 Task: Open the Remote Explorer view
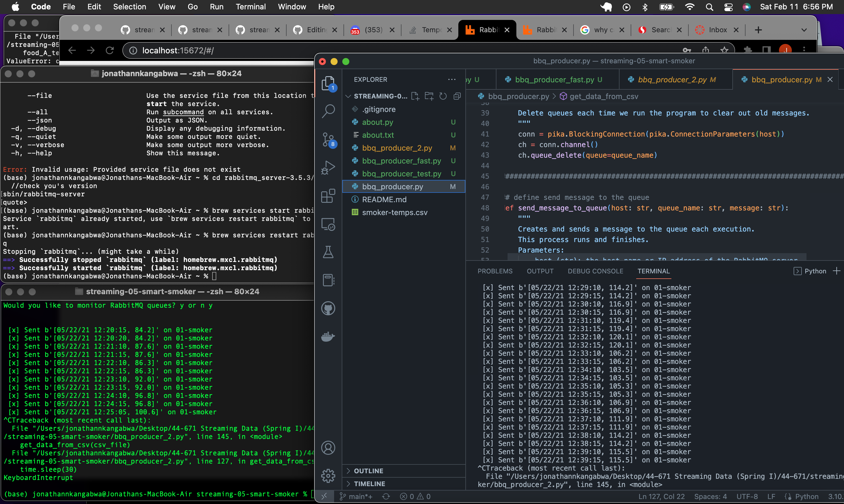pyautogui.click(x=328, y=224)
